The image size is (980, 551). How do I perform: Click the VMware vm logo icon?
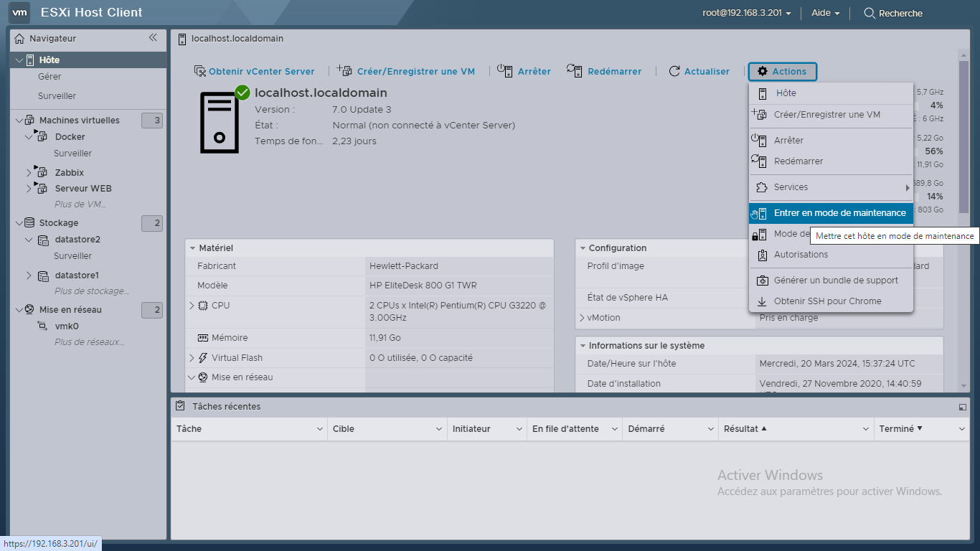click(20, 12)
